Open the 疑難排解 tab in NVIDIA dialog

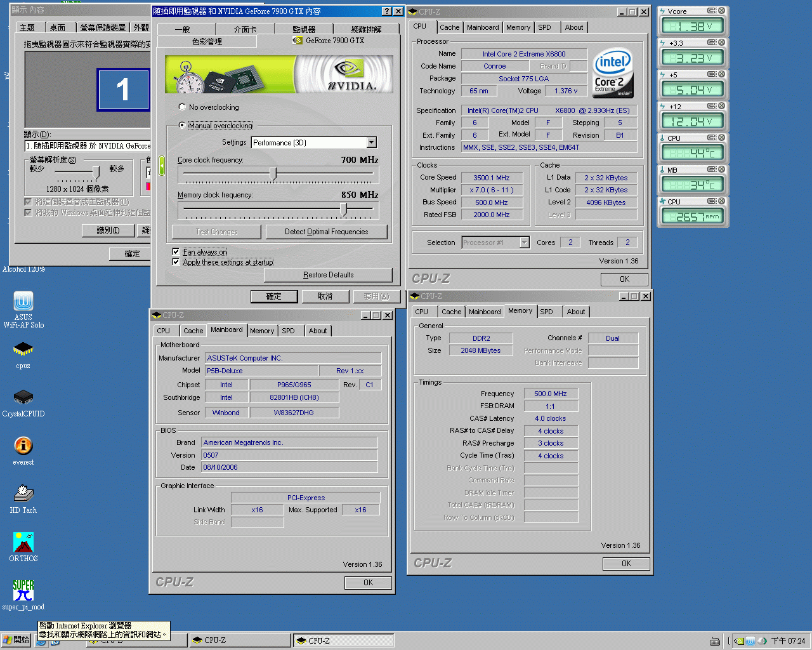[x=367, y=29]
